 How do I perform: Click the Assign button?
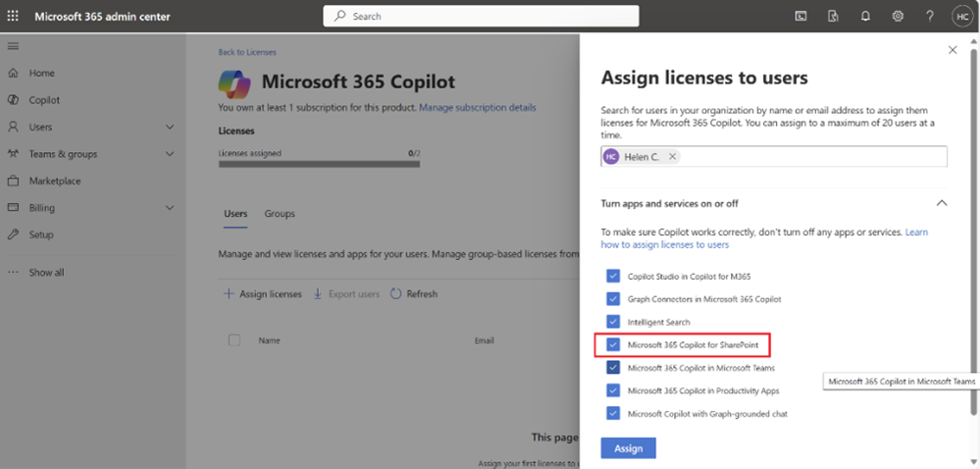pos(628,448)
